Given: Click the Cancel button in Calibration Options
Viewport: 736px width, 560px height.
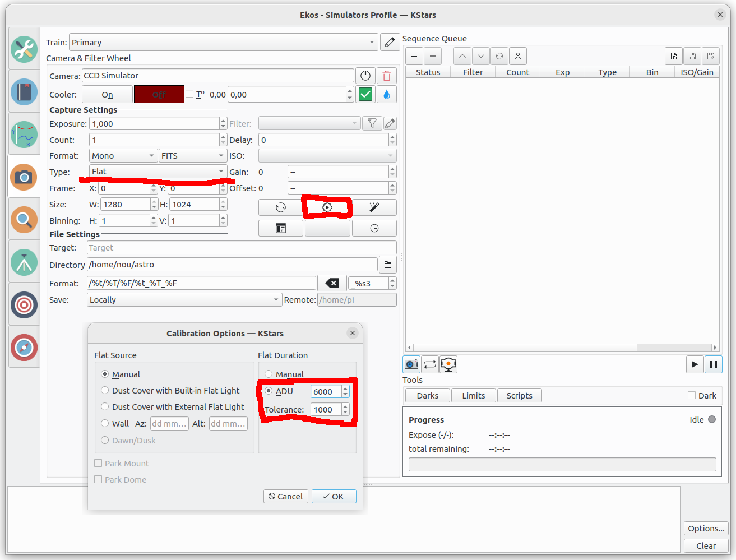Looking at the screenshot, I should pos(286,496).
